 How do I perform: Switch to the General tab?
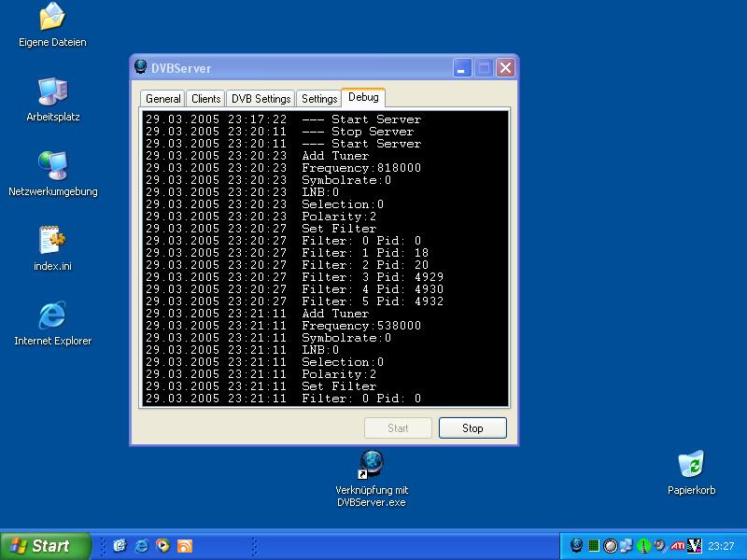pyautogui.click(x=162, y=99)
